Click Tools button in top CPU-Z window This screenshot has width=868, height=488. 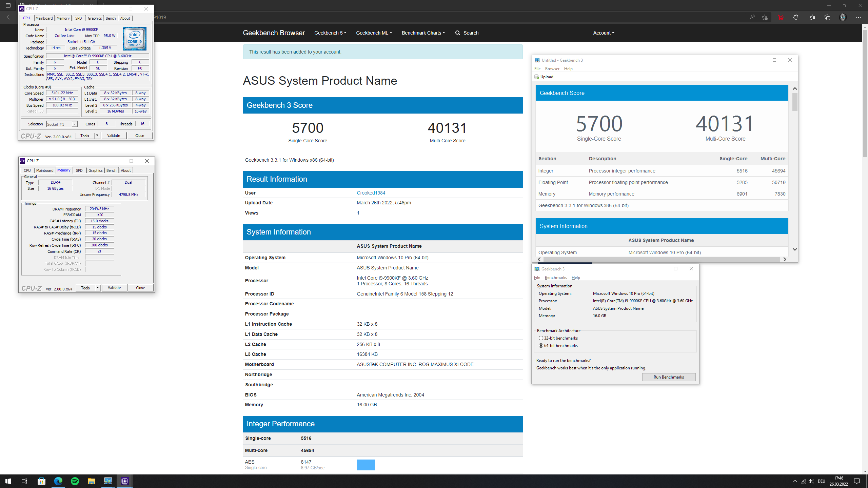pos(85,136)
